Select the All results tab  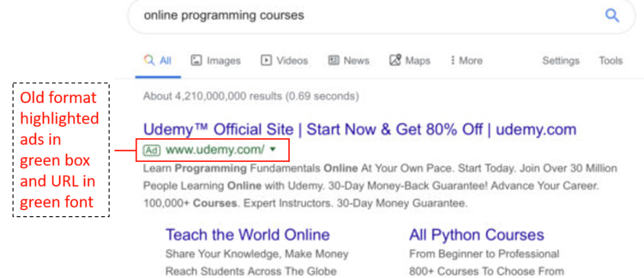(157, 61)
